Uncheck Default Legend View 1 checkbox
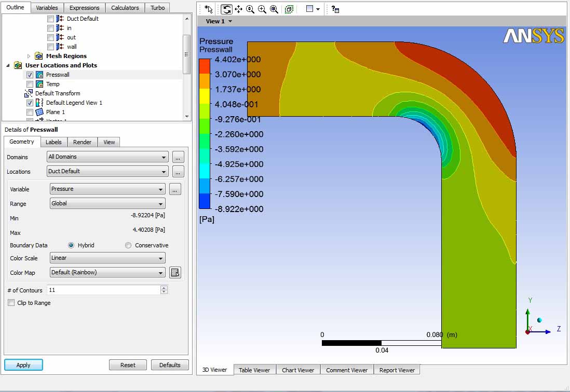 click(30, 103)
